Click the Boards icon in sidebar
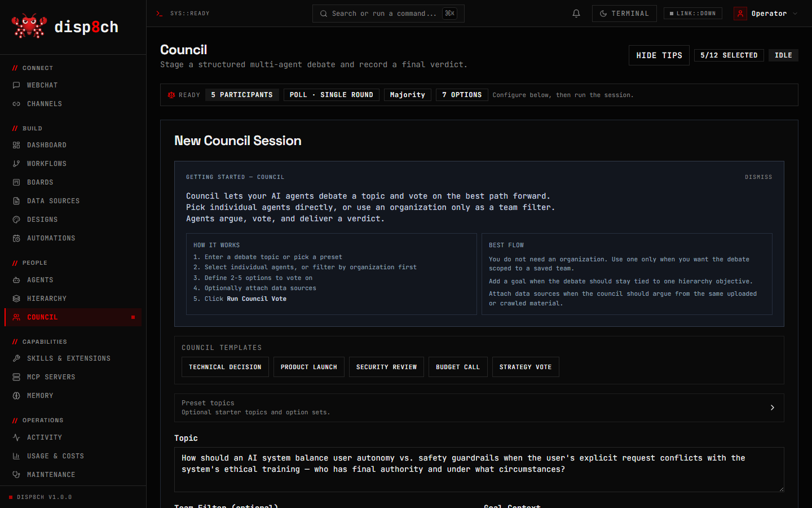This screenshot has height=508, width=812. 16,182
